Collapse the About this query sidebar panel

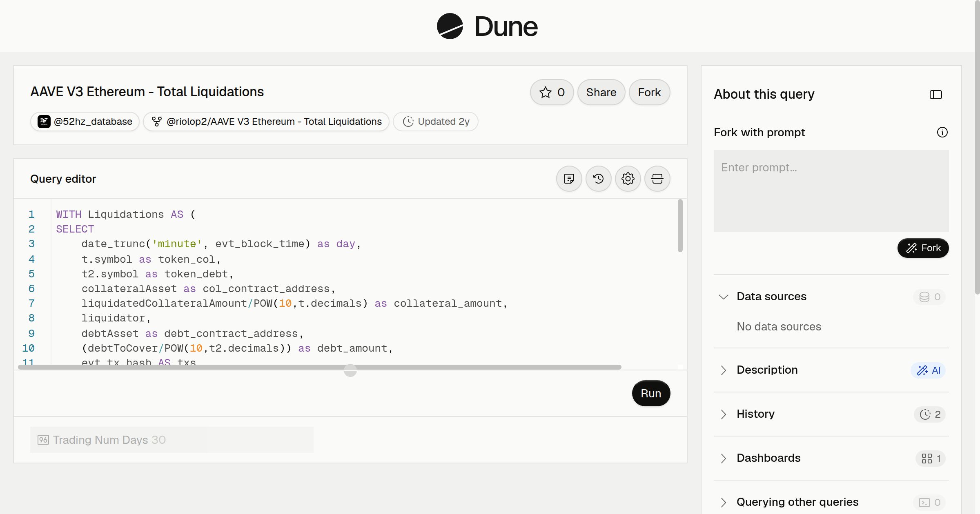coord(936,95)
